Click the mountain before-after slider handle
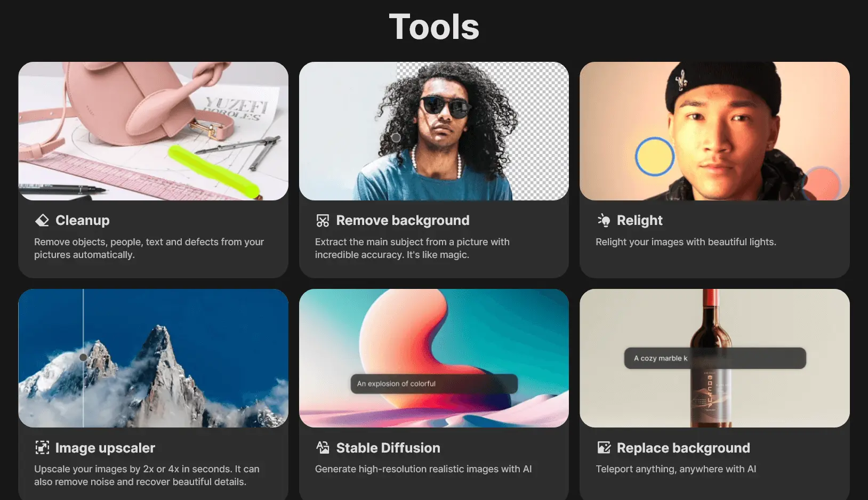This screenshot has height=500, width=868. 83,357
